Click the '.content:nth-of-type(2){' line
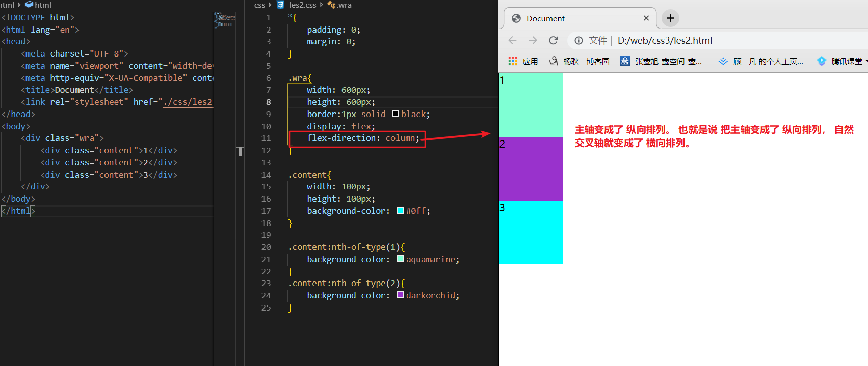The image size is (868, 366). [347, 283]
